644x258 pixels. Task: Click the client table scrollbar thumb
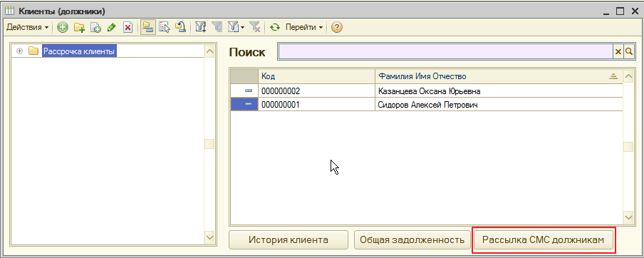click(628, 147)
